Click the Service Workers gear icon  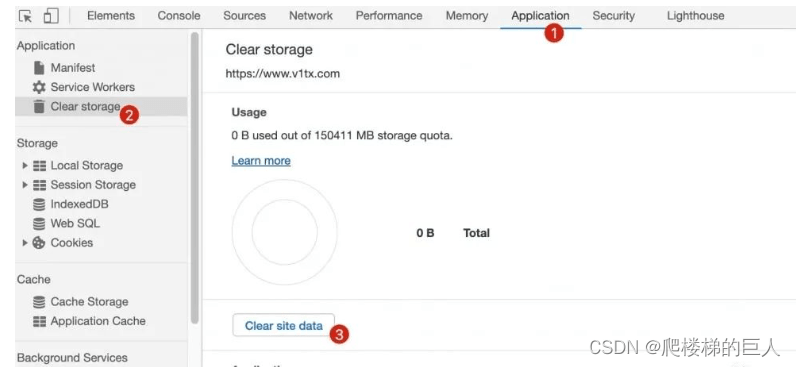point(39,87)
